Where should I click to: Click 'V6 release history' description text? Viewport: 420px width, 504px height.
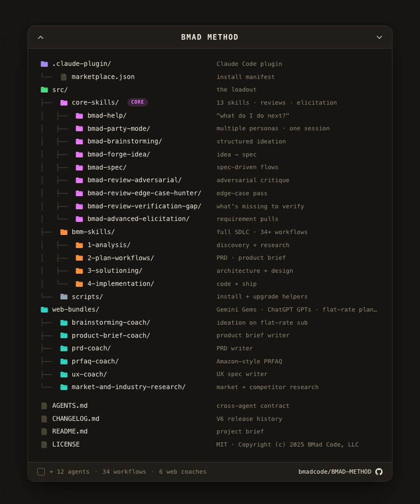tap(249, 419)
